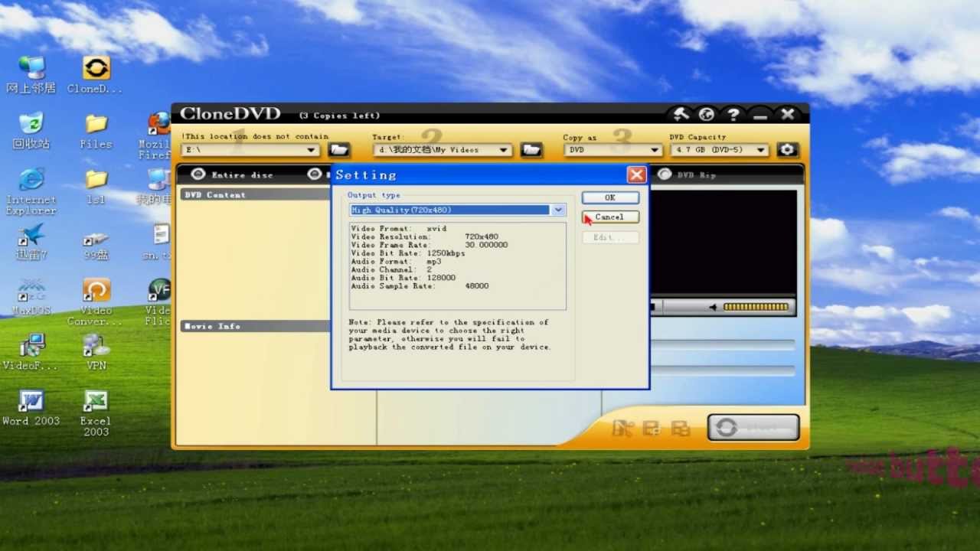Open the Target path dropdown
The width and height of the screenshot is (980, 551).
pyautogui.click(x=503, y=150)
